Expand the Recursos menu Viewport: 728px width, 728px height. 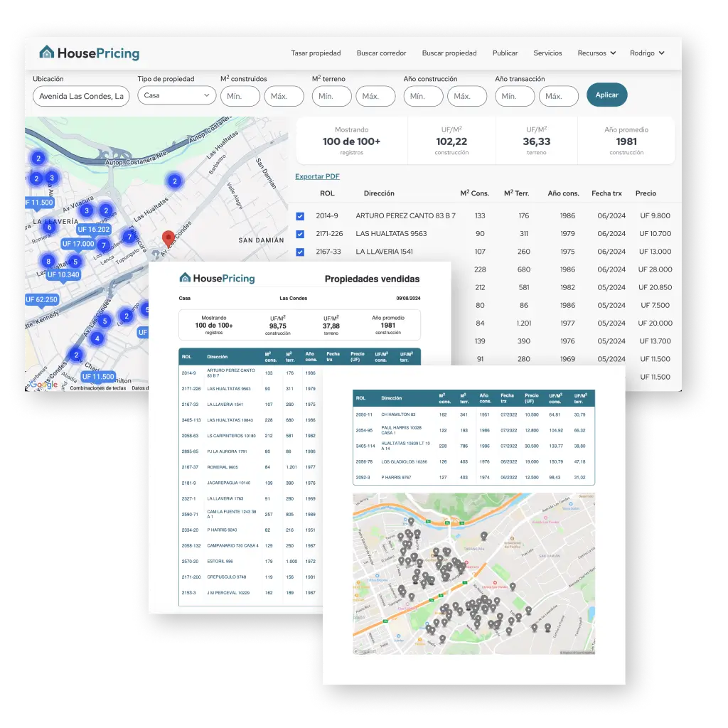[596, 53]
